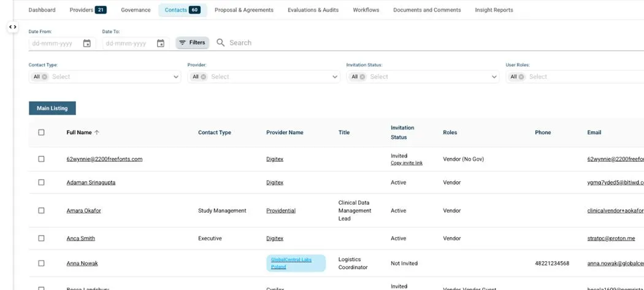Click the Main Listing button

(x=52, y=108)
